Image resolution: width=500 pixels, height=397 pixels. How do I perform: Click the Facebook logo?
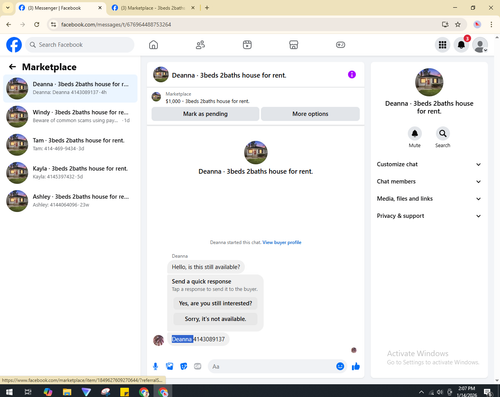[x=14, y=45]
